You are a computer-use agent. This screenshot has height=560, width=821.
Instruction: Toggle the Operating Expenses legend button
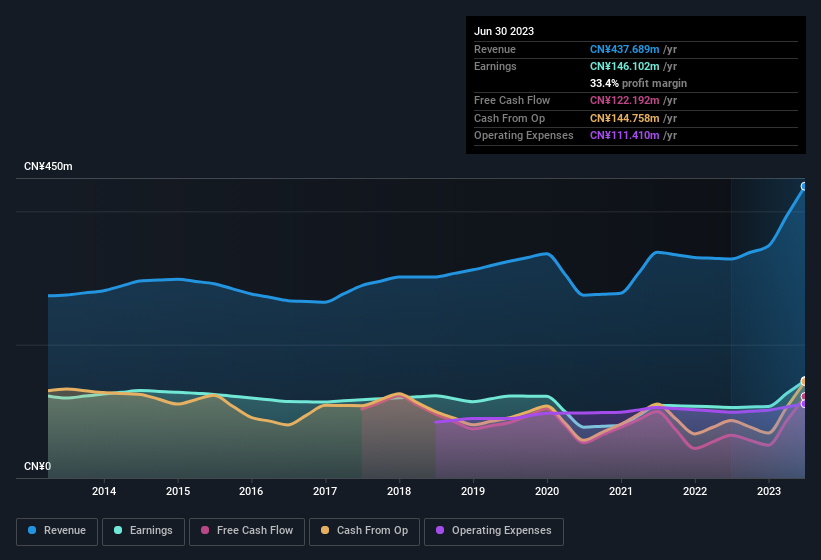click(x=494, y=531)
